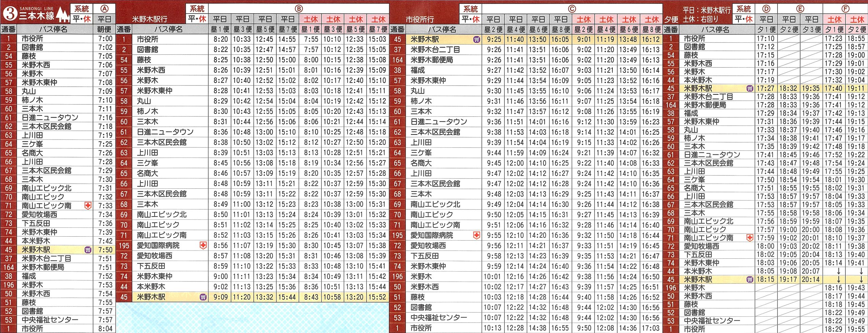Click train icon in route B 米野木駅 row
The image size is (868, 333).
(x=203, y=297)
